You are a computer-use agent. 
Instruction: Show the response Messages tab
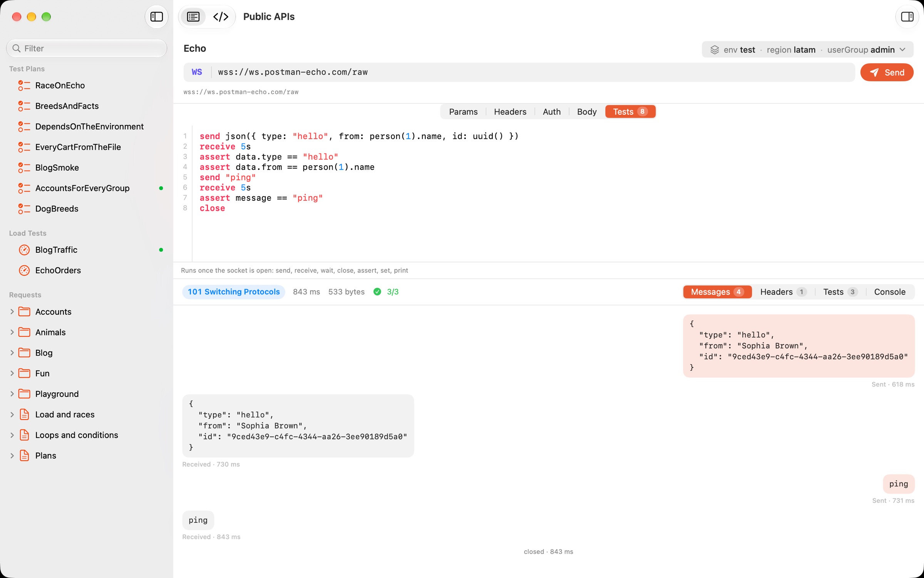[717, 292]
